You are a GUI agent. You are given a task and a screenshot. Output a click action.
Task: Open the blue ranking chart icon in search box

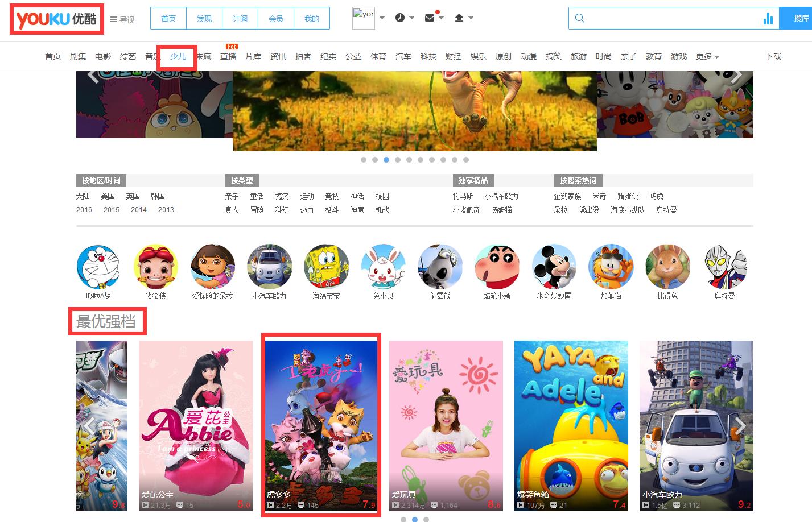(768, 18)
